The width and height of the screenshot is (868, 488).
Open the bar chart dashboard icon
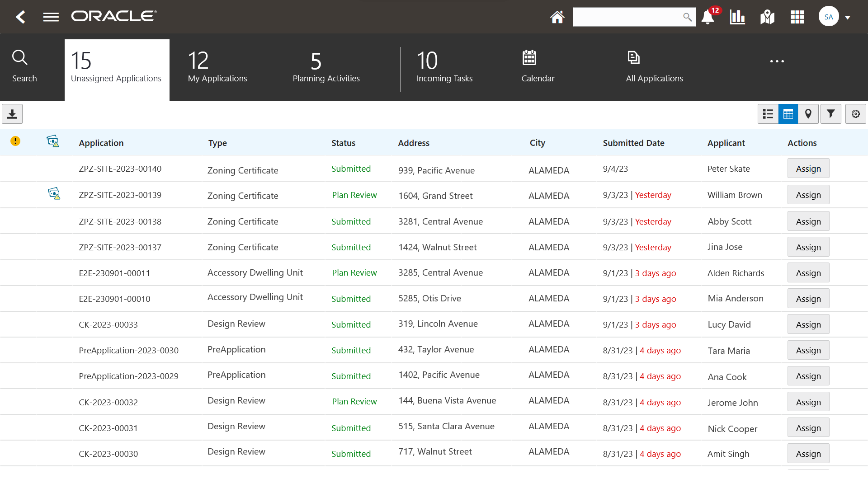click(737, 17)
